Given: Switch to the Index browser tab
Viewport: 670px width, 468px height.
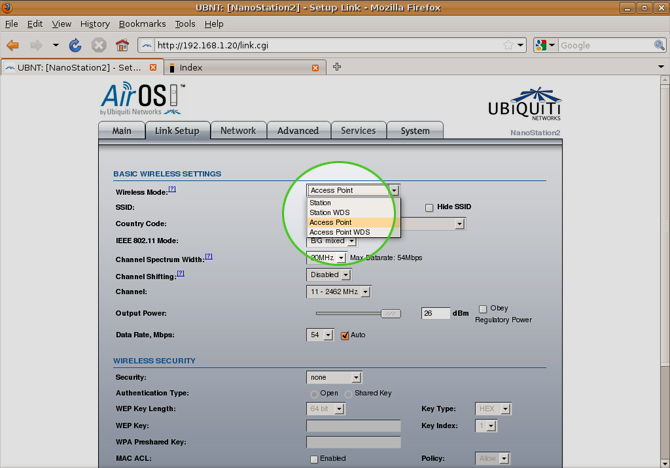Looking at the screenshot, I should click(x=244, y=68).
